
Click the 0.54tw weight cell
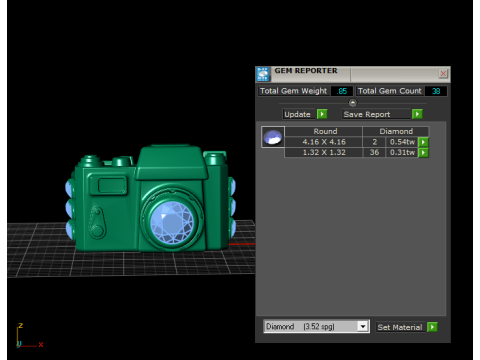click(402, 142)
